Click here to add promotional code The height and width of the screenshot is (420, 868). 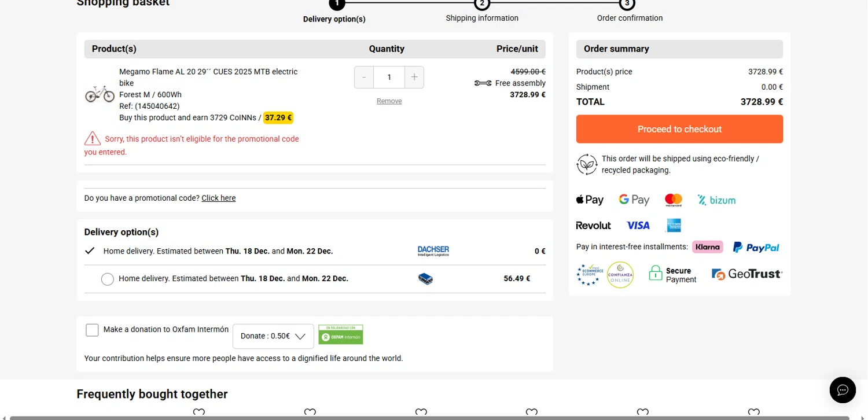point(219,198)
